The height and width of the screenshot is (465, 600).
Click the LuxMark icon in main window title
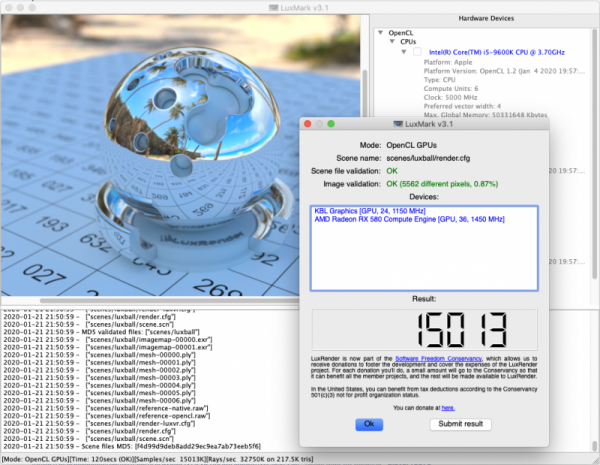tap(273, 8)
